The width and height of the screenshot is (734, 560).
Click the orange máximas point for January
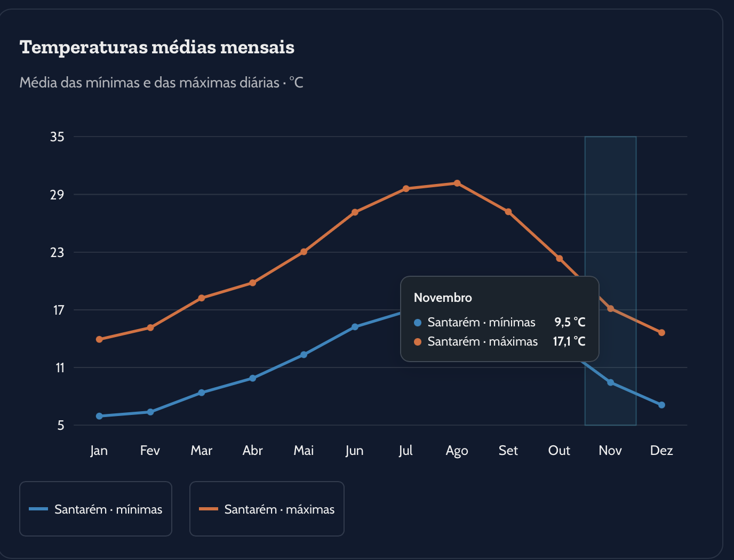(99, 339)
